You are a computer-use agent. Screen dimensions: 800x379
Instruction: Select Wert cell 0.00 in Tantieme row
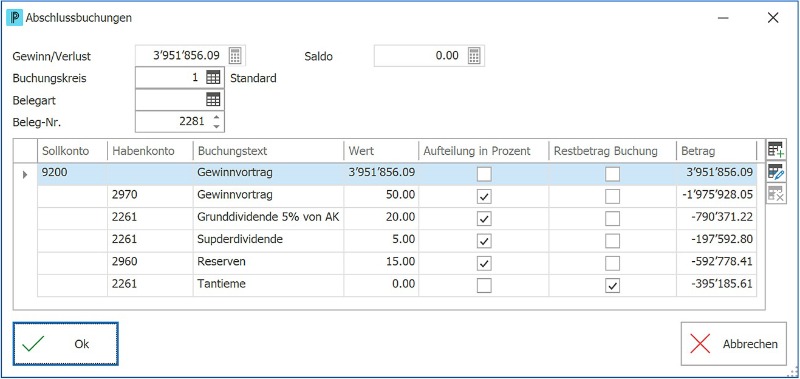pyautogui.click(x=381, y=285)
